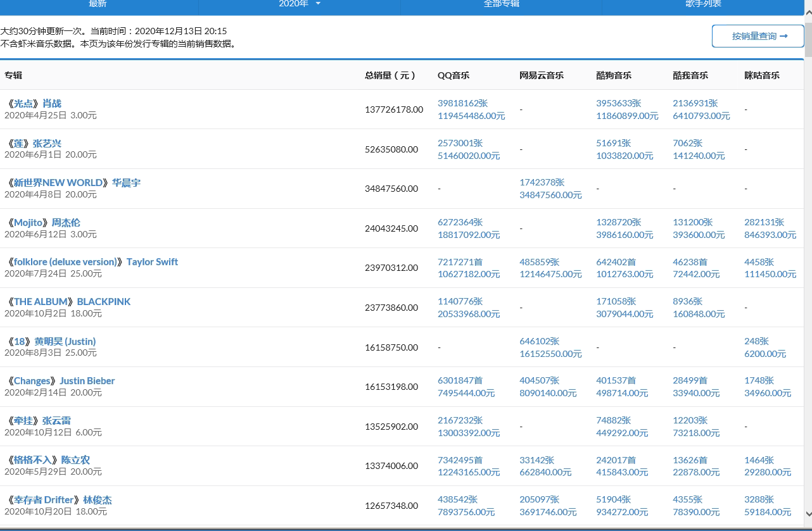Click release date 2020年7月24日 25.00元
Viewport: 812px width, 531px height.
(53, 274)
